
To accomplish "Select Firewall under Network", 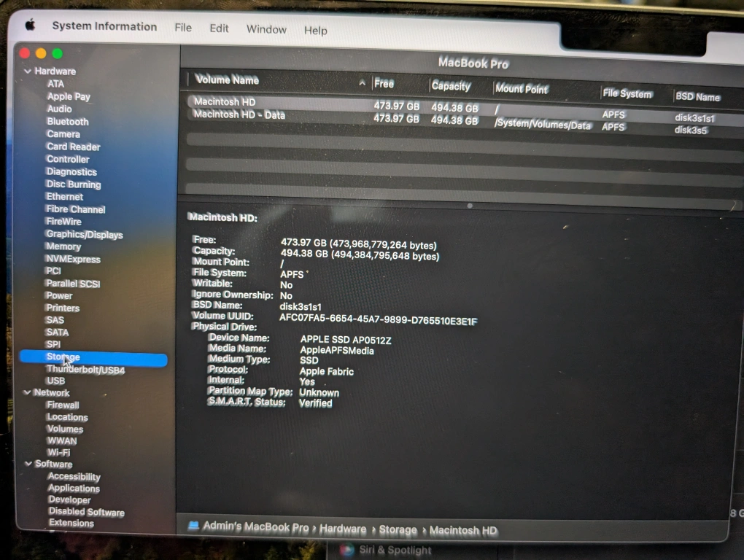I will (x=63, y=405).
